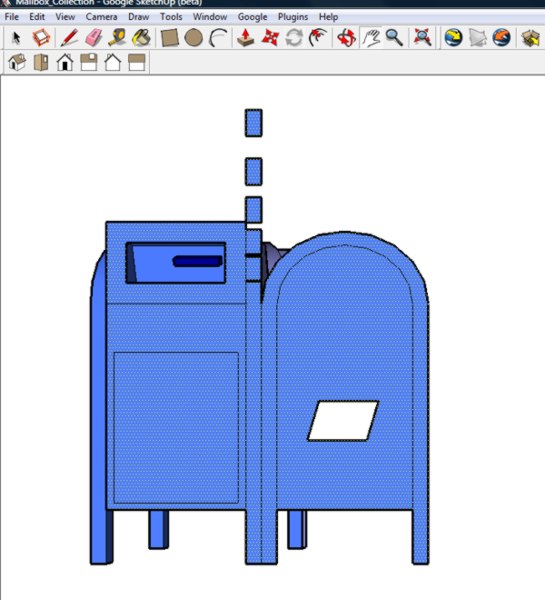Click the dark blue mail slot handle
This screenshot has height=600, width=545.
coord(197,261)
